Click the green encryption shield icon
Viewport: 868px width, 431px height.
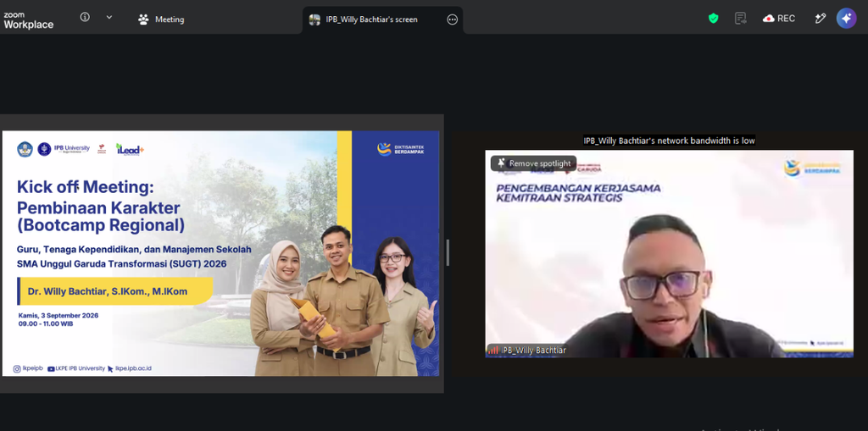[714, 19]
